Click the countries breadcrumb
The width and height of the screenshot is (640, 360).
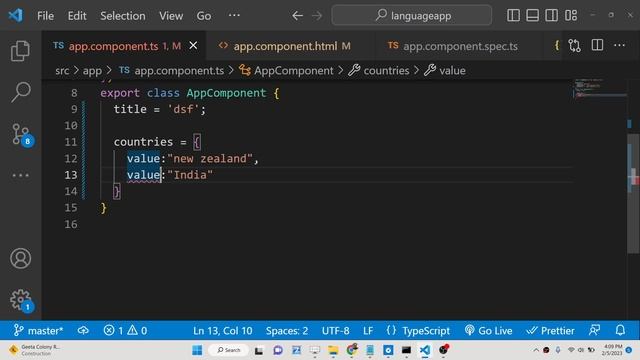tap(379, 71)
